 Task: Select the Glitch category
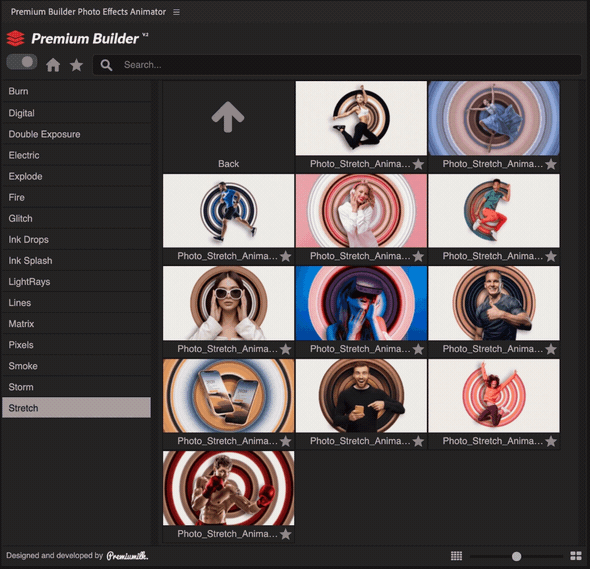tap(76, 218)
